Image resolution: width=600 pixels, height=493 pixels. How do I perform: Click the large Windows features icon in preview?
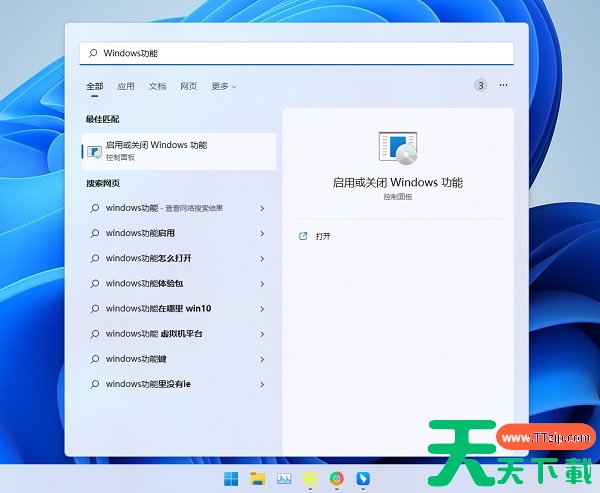(398, 148)
